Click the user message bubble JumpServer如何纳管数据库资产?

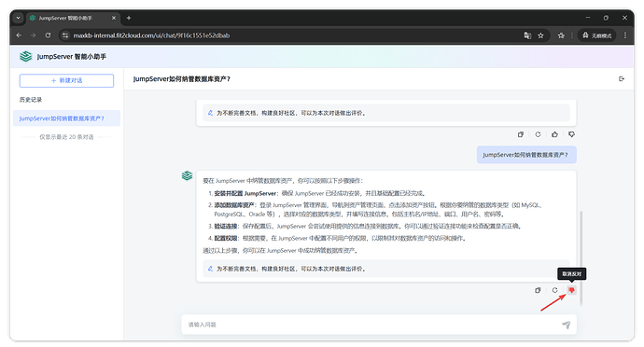click(526, 155)
